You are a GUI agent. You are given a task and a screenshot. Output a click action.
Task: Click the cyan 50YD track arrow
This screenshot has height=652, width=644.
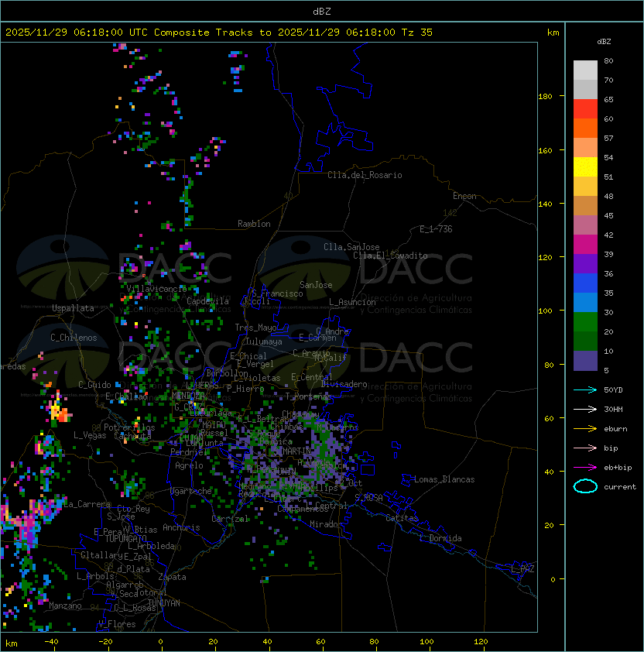(585, 390)
